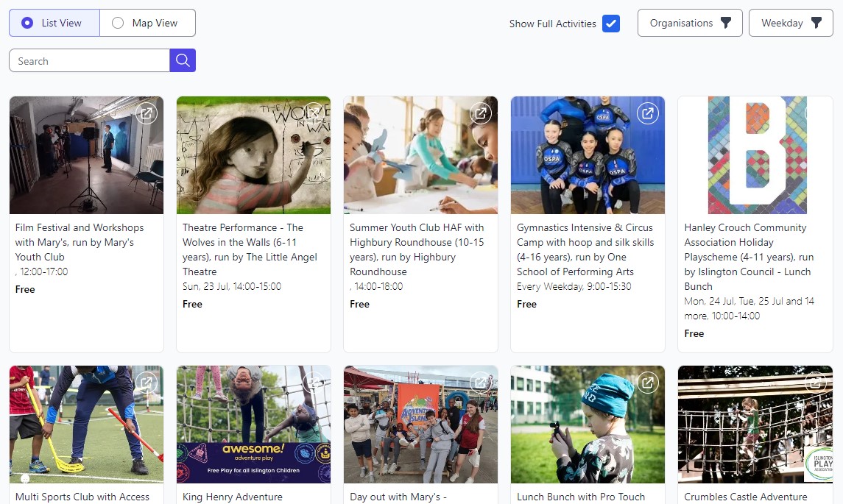Select the List View radio option
The height and width of the screenshot is (504, 843).
pyautogui.click(x=28, y=23)
